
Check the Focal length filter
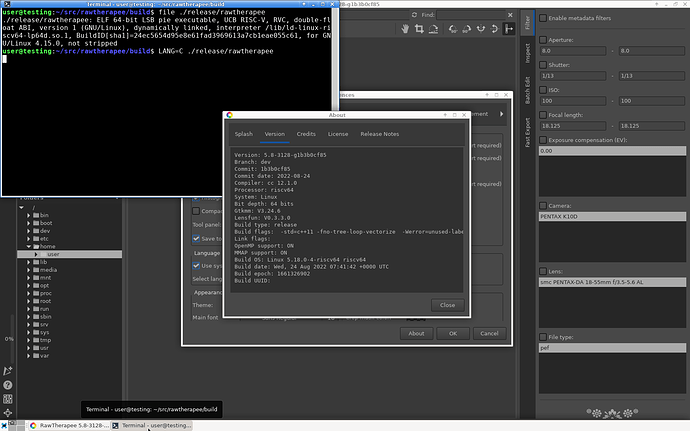coord(543,115)
